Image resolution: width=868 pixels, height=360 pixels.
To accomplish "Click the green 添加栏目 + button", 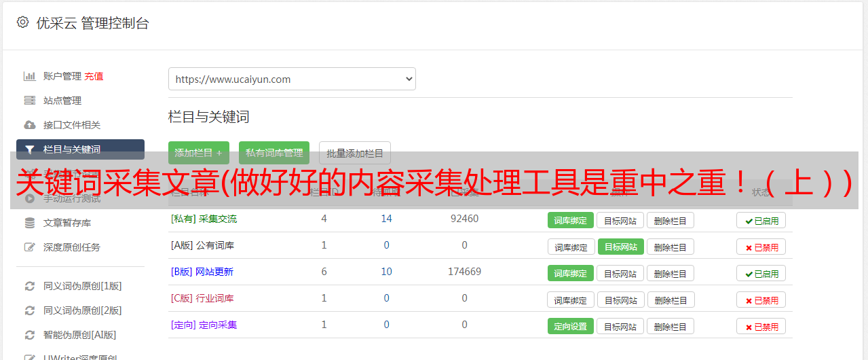I will click(x=198, y=154).
